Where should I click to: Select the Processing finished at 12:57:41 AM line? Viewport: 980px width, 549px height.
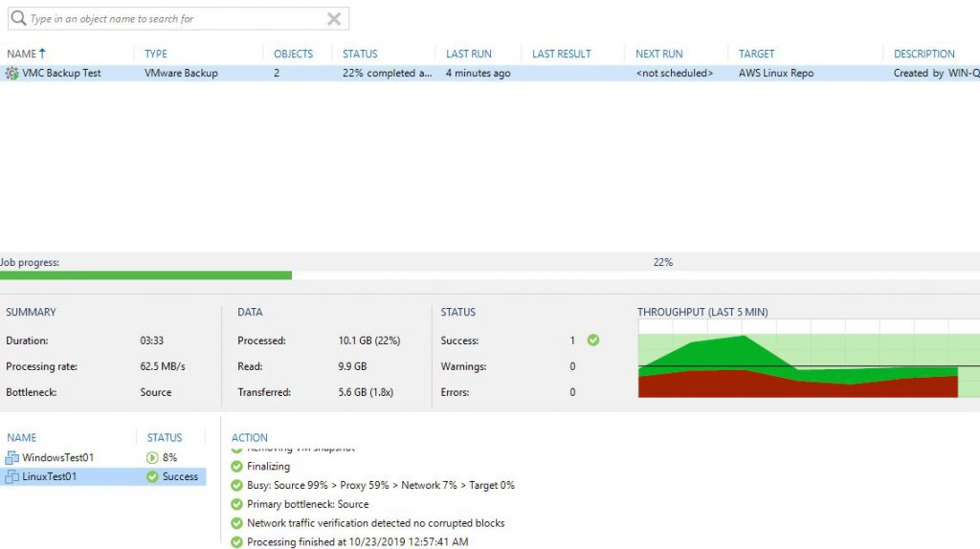pos(358,542)
